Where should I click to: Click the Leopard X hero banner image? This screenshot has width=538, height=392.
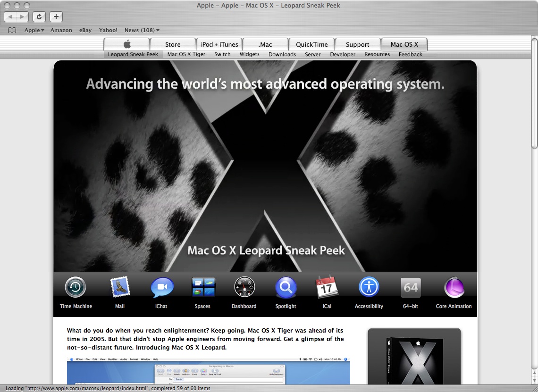pos(265,166)
